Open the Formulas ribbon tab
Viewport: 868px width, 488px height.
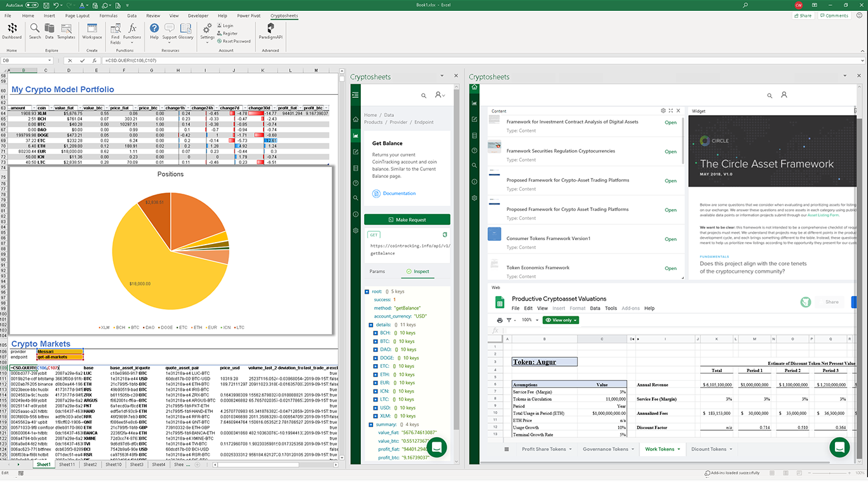pyautogui.click(x=108, y=15)
